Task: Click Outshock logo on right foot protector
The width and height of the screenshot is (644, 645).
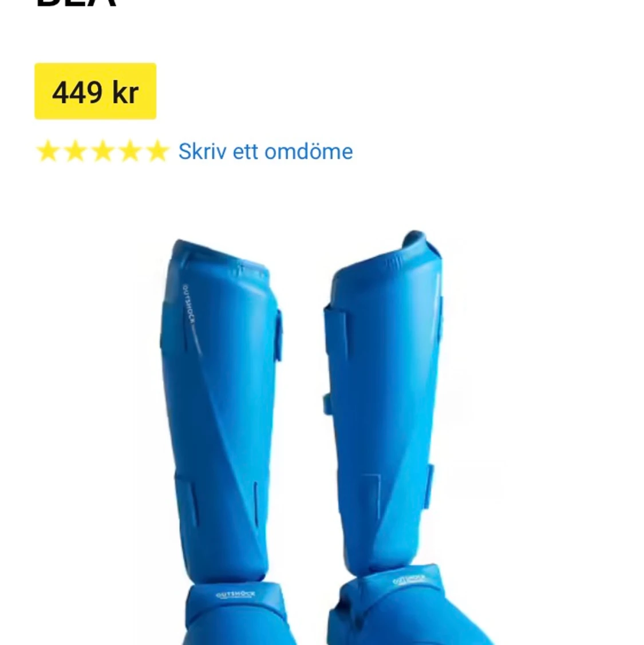Action: click(409, 580)
